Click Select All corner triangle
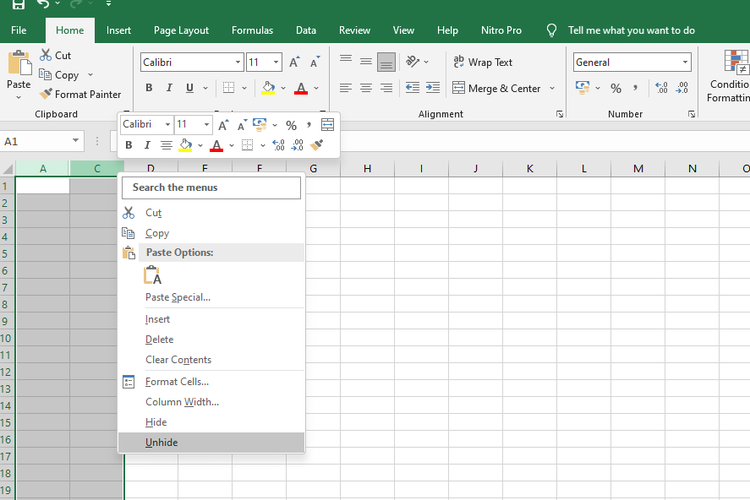Image resolution: width=750 pixels, height=500 pixels. pos(8,168)
